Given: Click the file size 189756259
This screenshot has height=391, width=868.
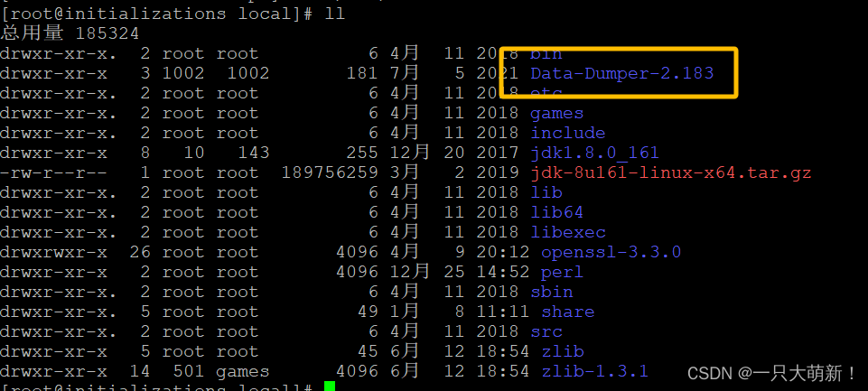Looking at the screenshot, I should [330, 172].
